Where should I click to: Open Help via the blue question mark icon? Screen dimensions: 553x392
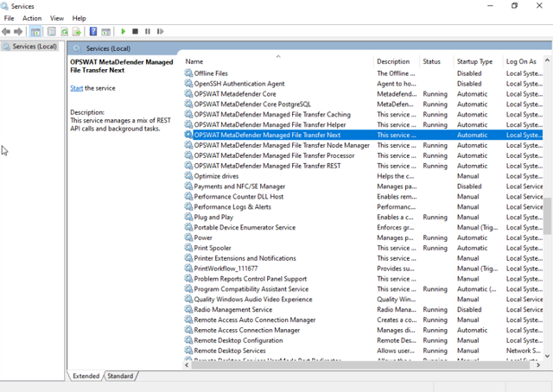point(93,31)
